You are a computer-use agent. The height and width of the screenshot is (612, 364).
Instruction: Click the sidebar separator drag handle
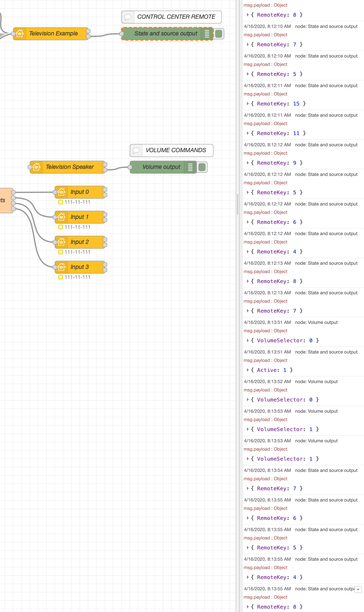tap(238, 204)
